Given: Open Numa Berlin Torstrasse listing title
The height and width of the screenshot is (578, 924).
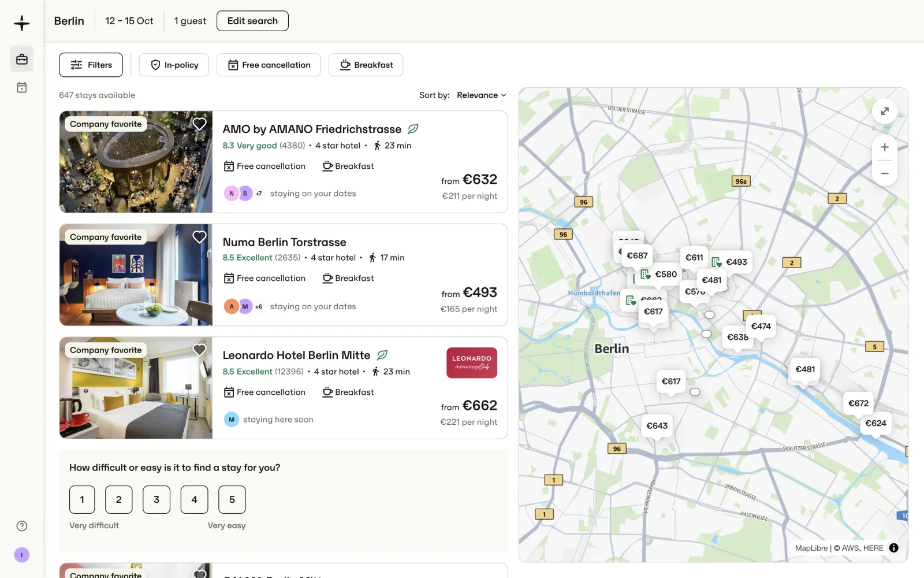Looking at the screenshot, I should (285, 242).
